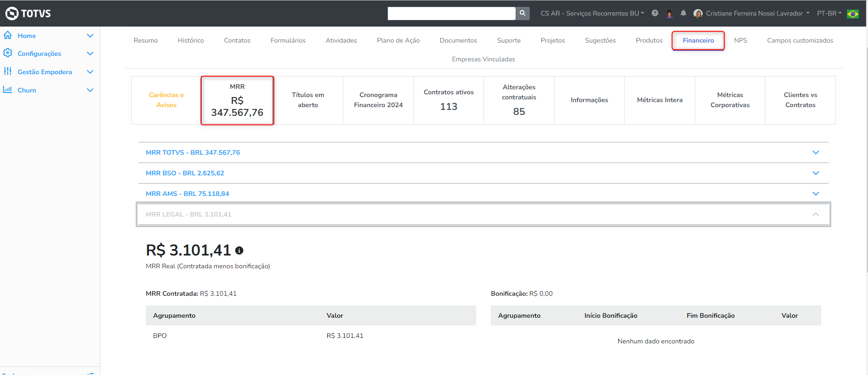
Task: Click the MRR BSO - BRL 2.625,62 link
Action: (185, 173)
